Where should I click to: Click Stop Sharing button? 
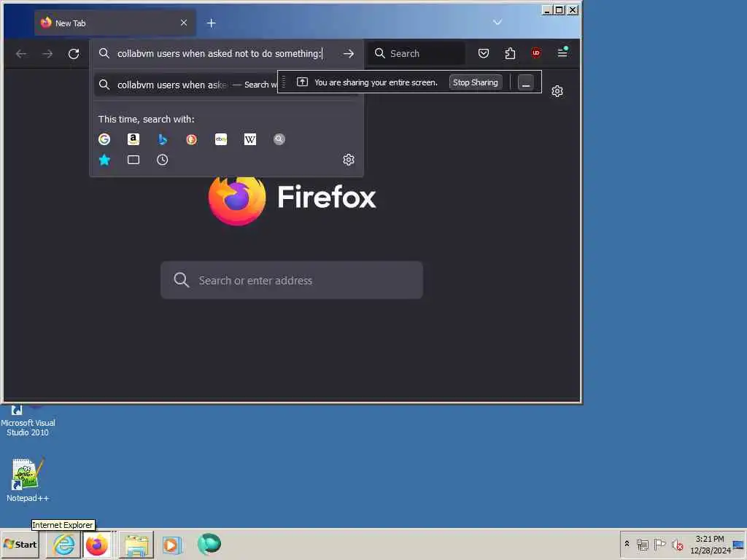(x=476, y=82)
